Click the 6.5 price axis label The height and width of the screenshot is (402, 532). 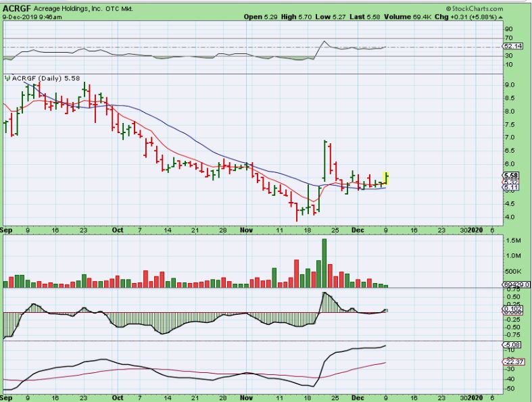pyautogui.click(x=510, y=151)
